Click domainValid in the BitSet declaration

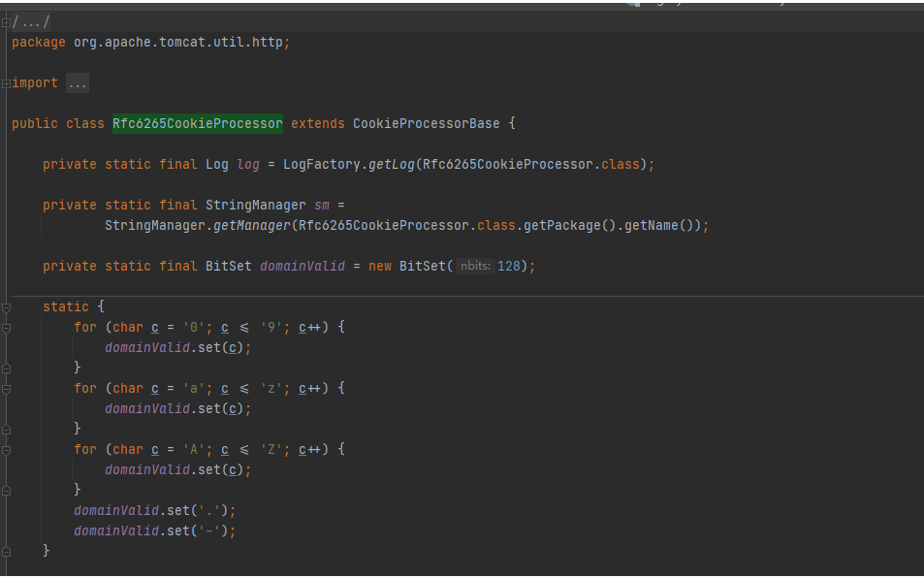303,267
